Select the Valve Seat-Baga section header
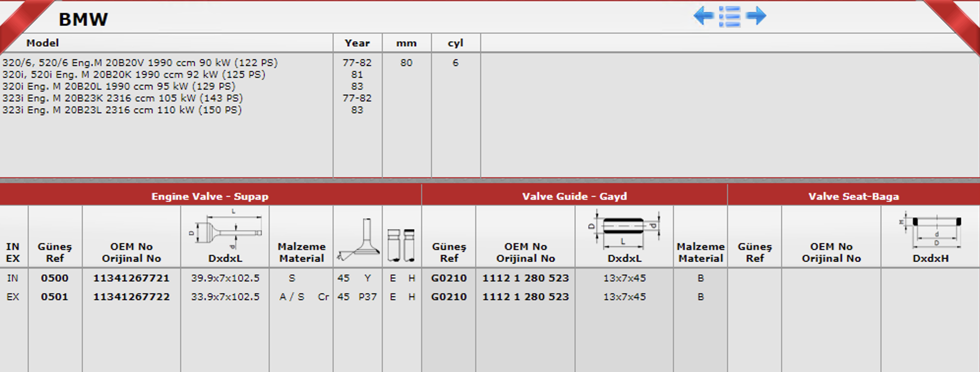The width and height of the screenshot is (980, 372). [x=854, y=196]
